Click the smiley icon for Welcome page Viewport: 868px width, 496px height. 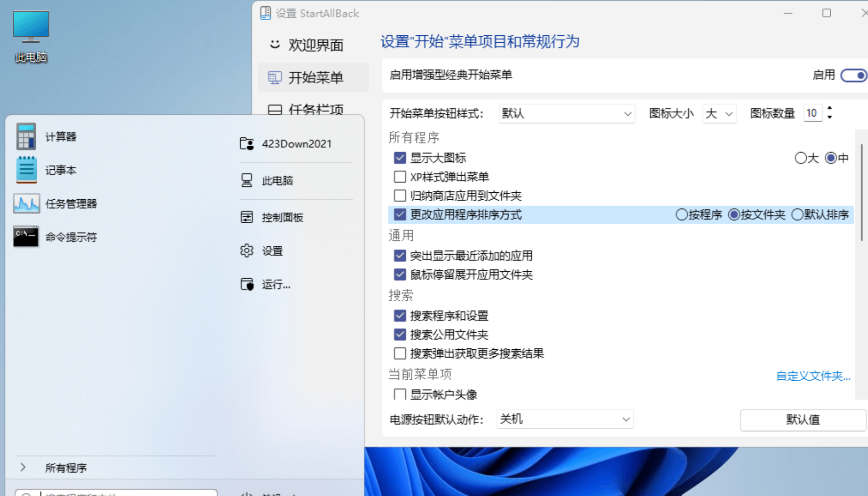[274, 45]
